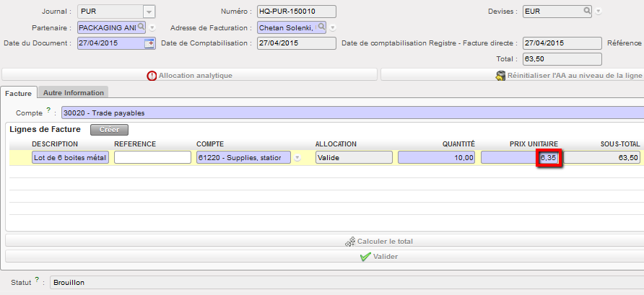The image size is (644, 295).
Task: Click the Prix Unitaire field showing 6,35
Action: (x=549, y=157)
